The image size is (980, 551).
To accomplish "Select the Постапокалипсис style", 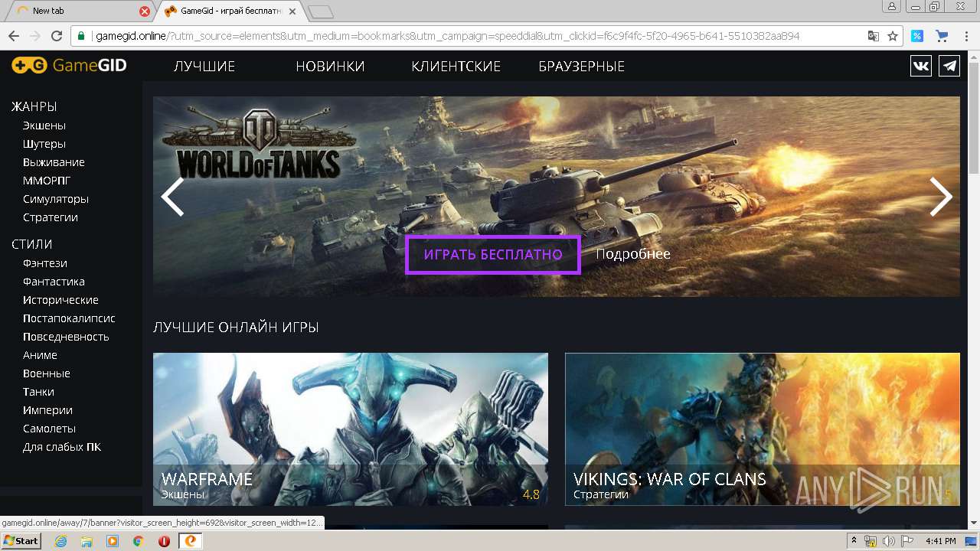I will pyautogui.click(x=69, y=318).
